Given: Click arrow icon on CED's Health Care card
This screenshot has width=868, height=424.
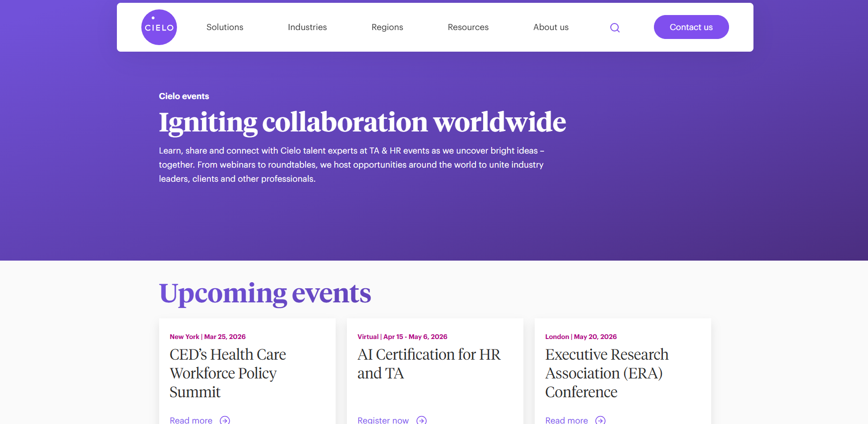Looking at the screenshot, I should [225, 420].
